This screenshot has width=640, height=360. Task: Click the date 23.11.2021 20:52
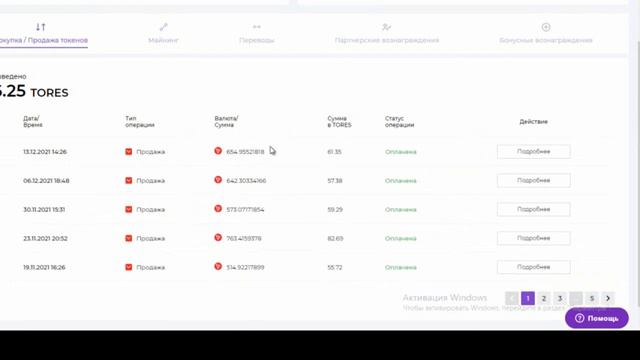(45, 238)
